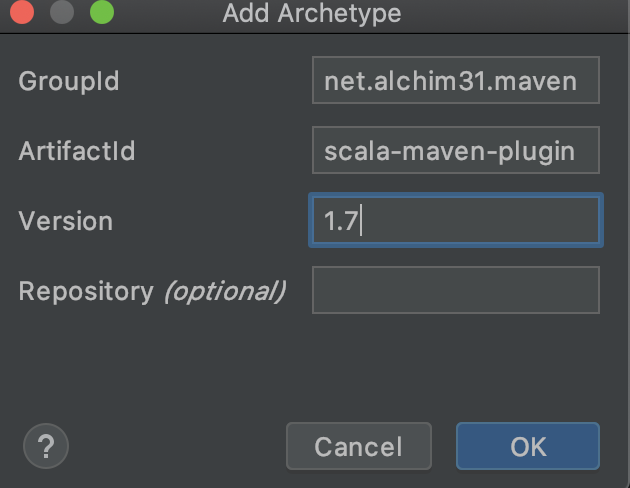The width and height of the screenshot is (630, 488).
Task: Click the net.alchim31.maven text
Action: coord(450,81)
